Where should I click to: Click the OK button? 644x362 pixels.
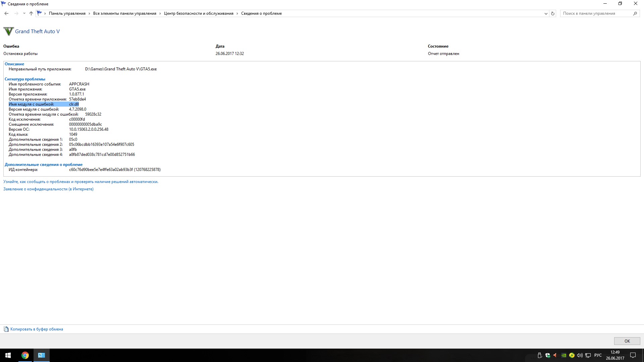pos(627,341)
